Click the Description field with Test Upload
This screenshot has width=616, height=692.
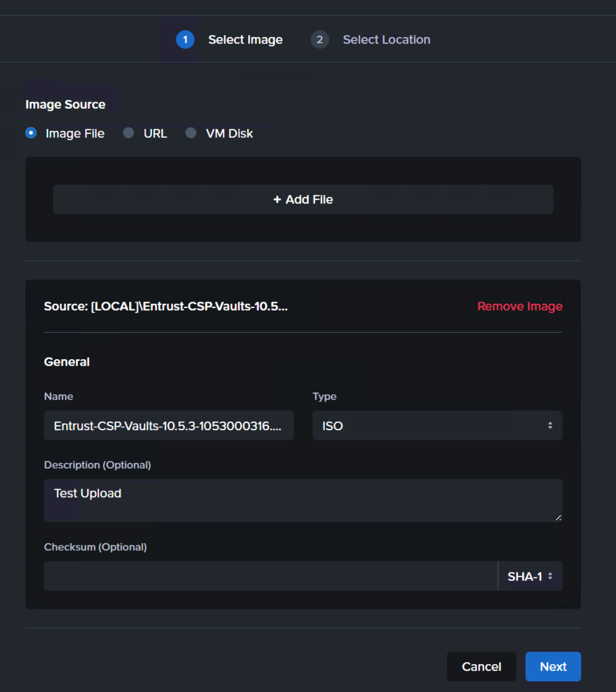(x=303, y=500)
